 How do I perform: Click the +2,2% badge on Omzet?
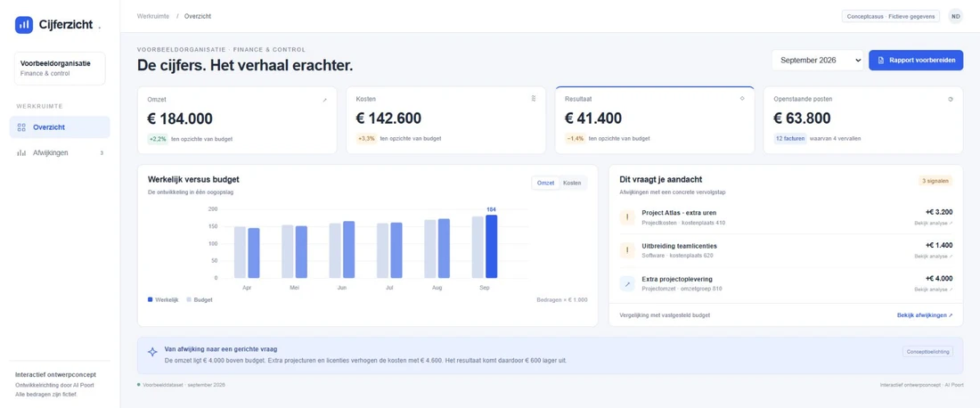pos(158,139)
